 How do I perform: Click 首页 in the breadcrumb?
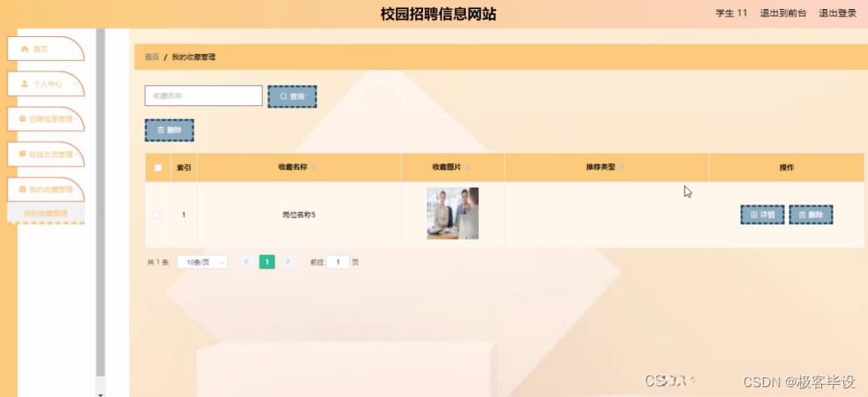[152, 57]
